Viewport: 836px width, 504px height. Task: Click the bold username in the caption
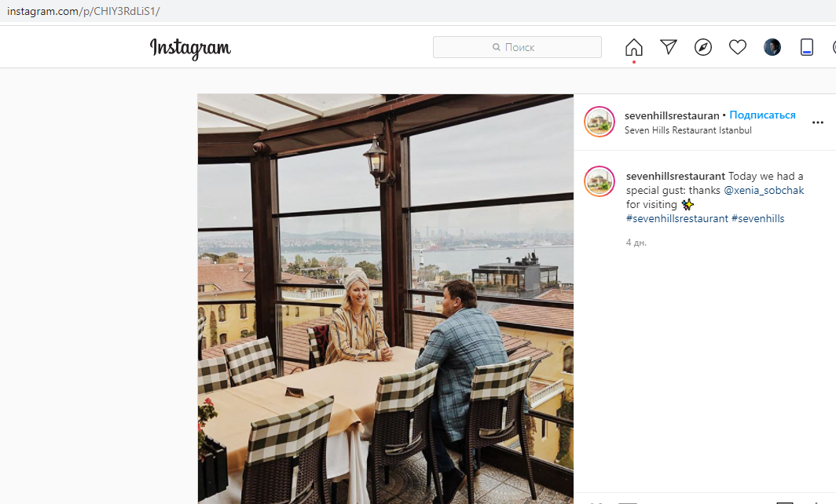(x=675, y=177)
